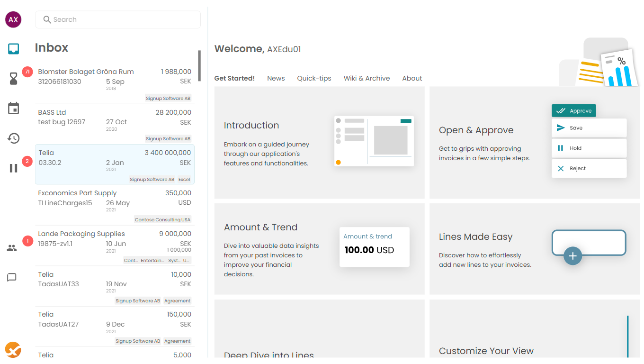The image size is (644, 364).
Task: Open the calendar icon in sidebar
Action: coord(14,108)
